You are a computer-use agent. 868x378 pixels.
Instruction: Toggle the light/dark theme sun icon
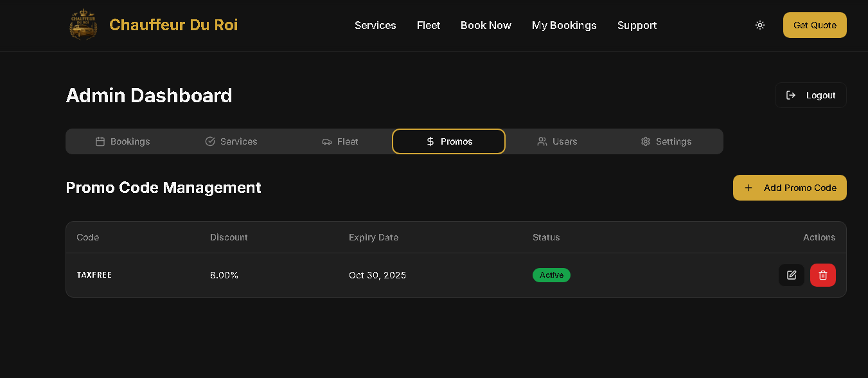point(760,25)
